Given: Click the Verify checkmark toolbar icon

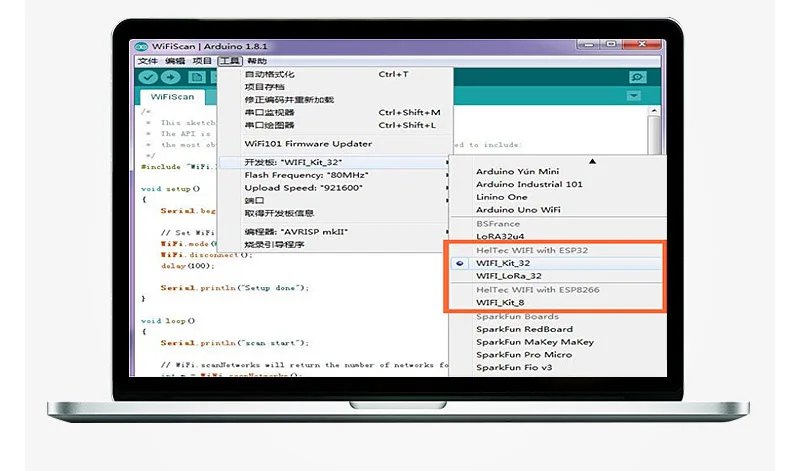Looking at the screenshot, I should pos(148,77).
